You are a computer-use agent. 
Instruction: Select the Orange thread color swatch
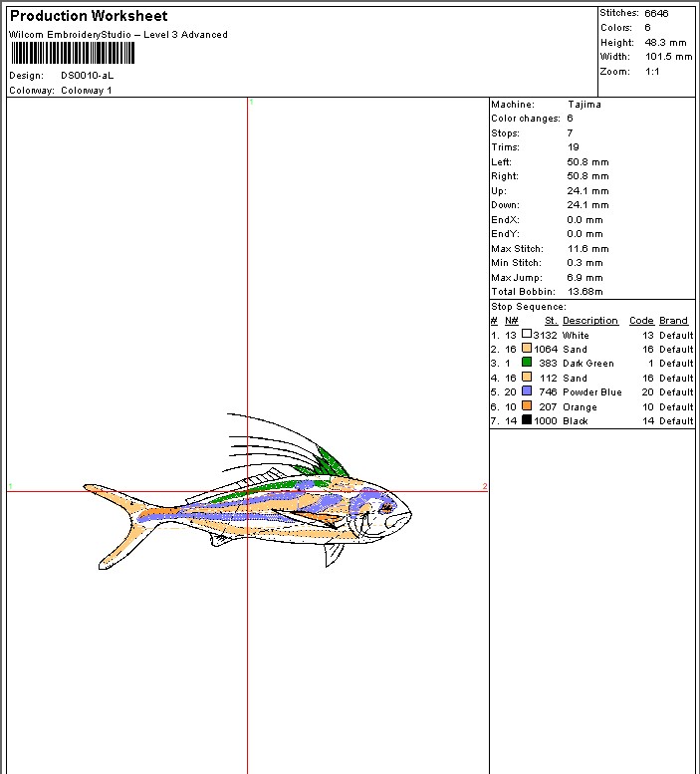pos(527,405)
